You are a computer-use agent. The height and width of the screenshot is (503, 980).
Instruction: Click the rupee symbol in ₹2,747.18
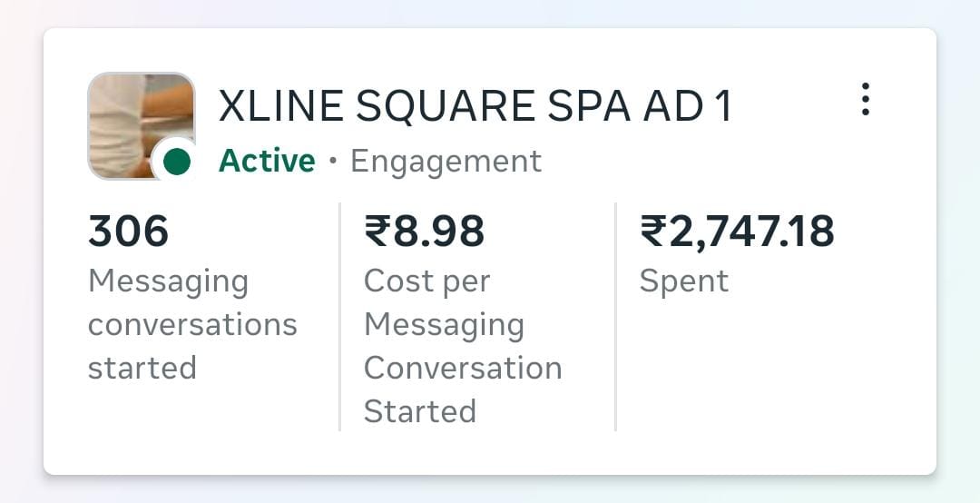click(652, 232)
